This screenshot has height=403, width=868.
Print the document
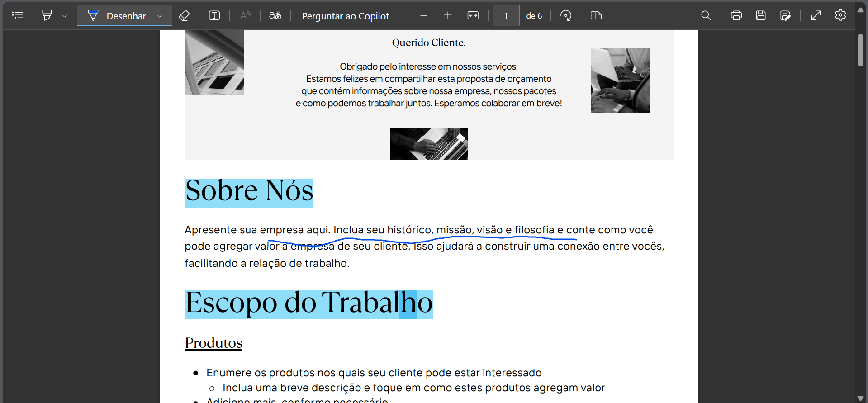pos(736,15)
